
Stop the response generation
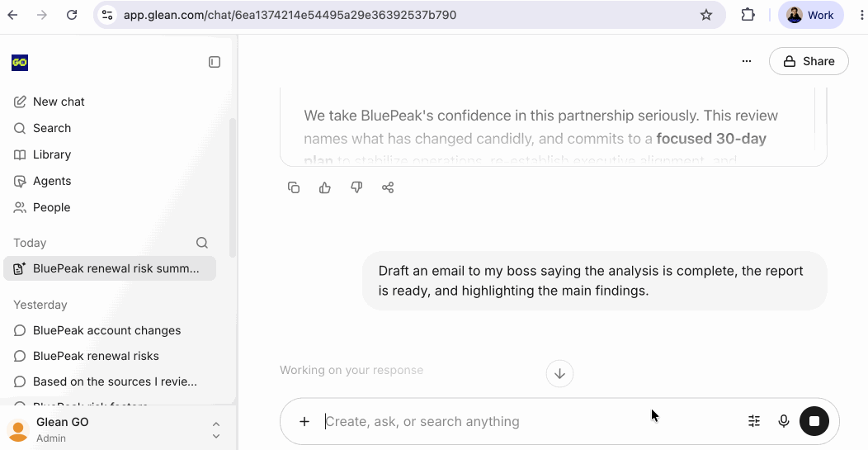[814, 421]
